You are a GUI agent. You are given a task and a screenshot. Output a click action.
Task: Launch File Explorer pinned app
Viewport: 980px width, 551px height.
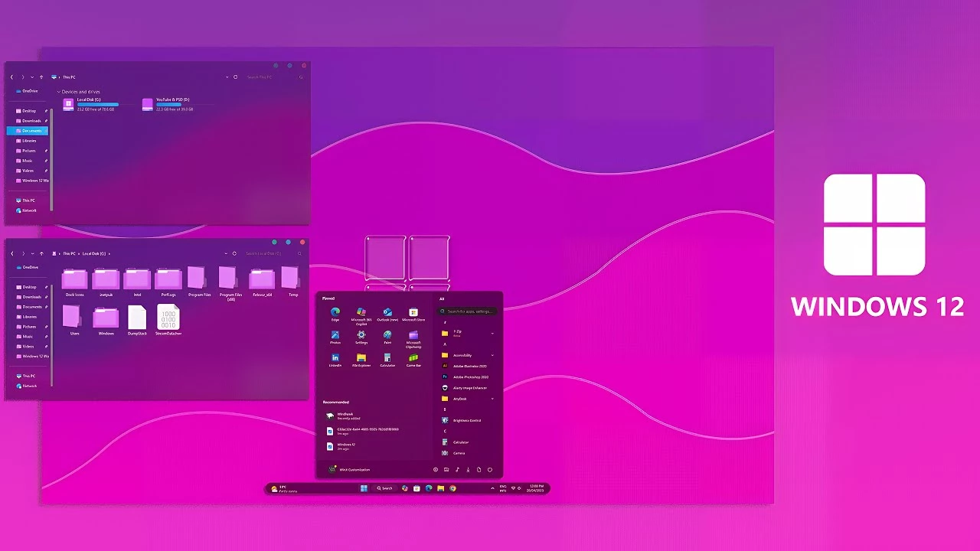click(361, 360)
